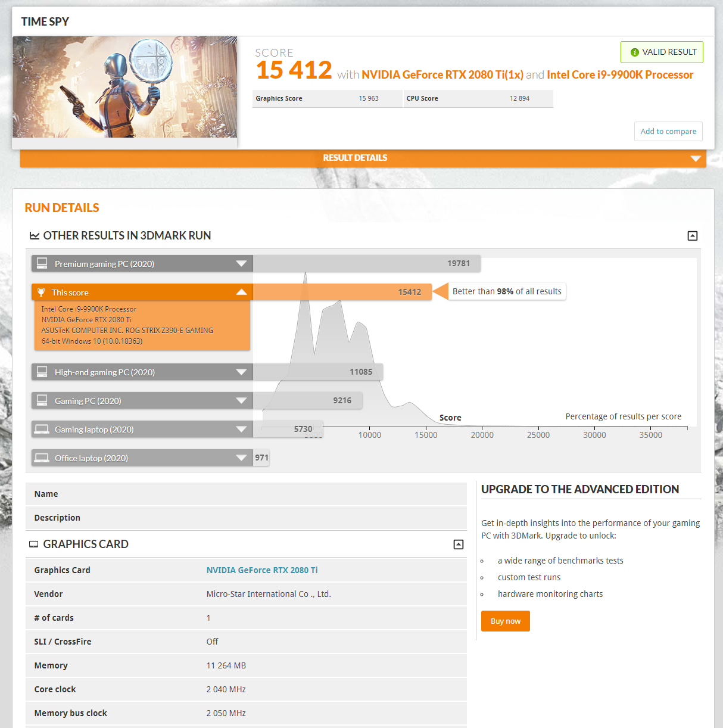Click the laptop icon beside Gaming laptop (2020)
The image size is (723, 728).
[42, 429]
